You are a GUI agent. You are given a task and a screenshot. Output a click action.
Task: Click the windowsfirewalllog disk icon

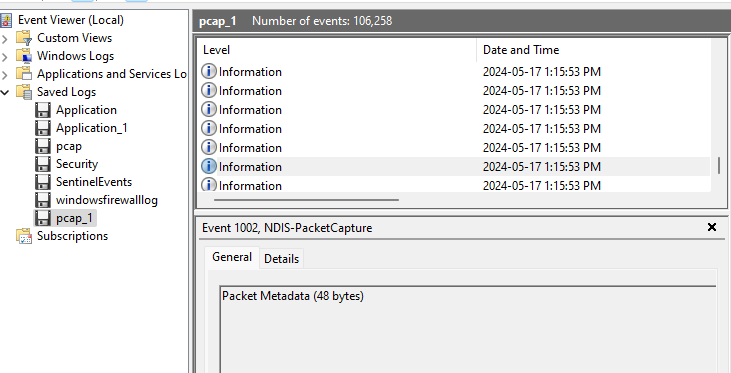[43, 200]
